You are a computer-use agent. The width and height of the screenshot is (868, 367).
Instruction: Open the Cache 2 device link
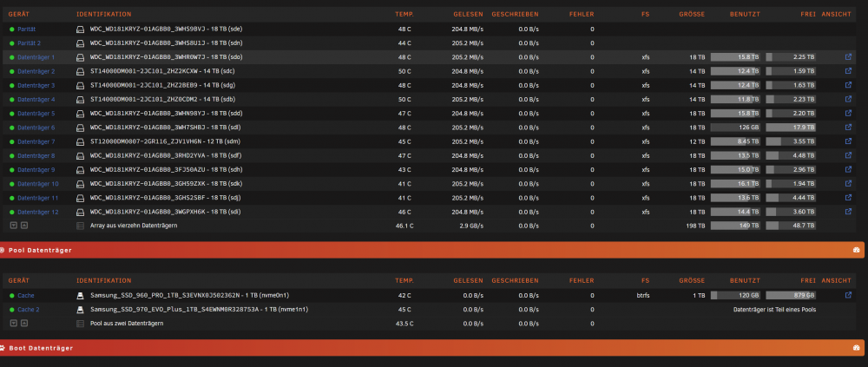tap(29, 310)
